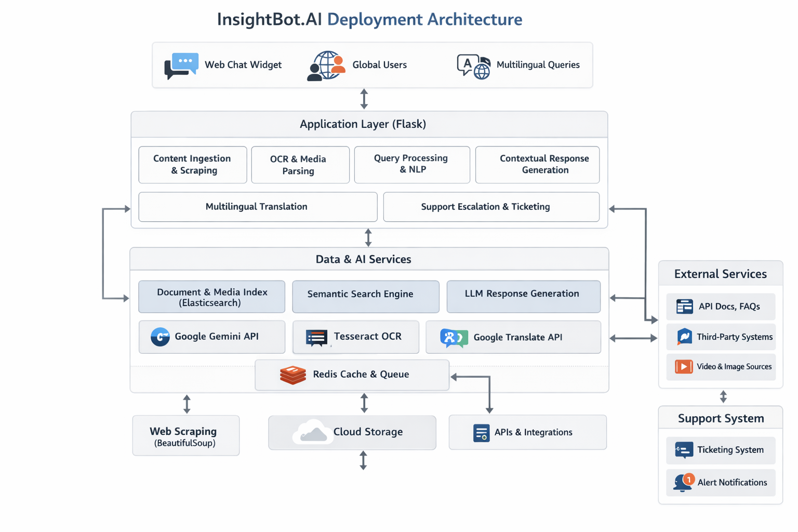Select the Content Ingestion & Scraping box
The width and height of the screenshot is (798, 532).
193,165
